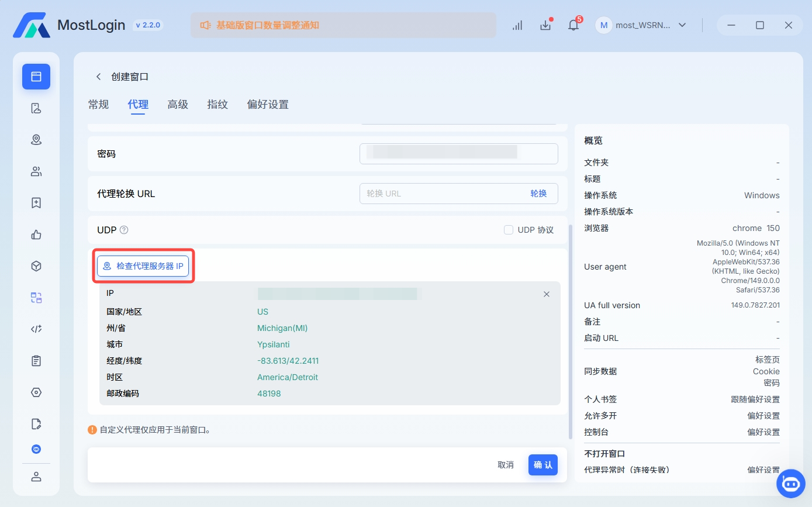Open the 指纹 tab
The image size is (812, 507).
217,105
